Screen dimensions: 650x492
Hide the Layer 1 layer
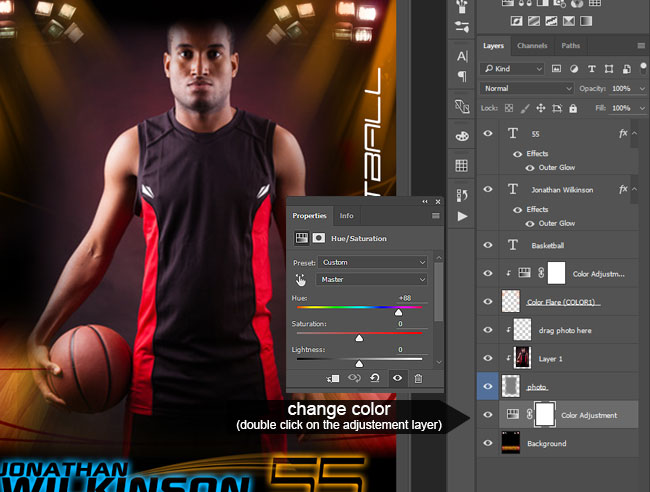coord(488,358)
